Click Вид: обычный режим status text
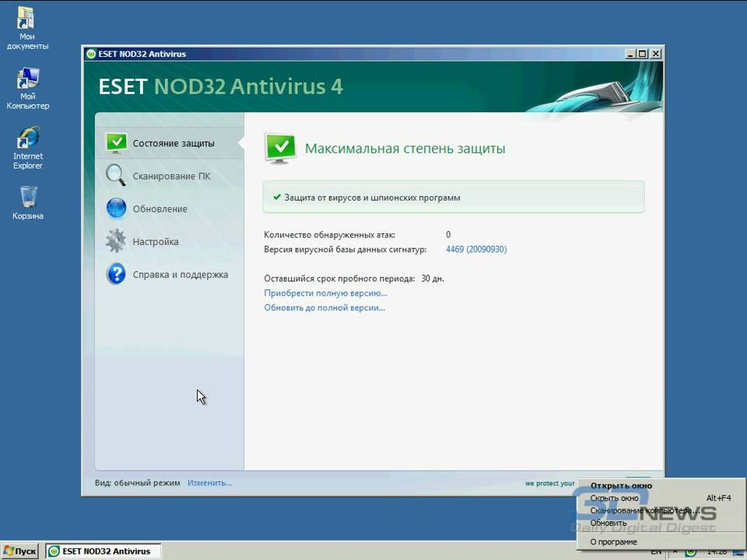747x560 pixels. 137,483
